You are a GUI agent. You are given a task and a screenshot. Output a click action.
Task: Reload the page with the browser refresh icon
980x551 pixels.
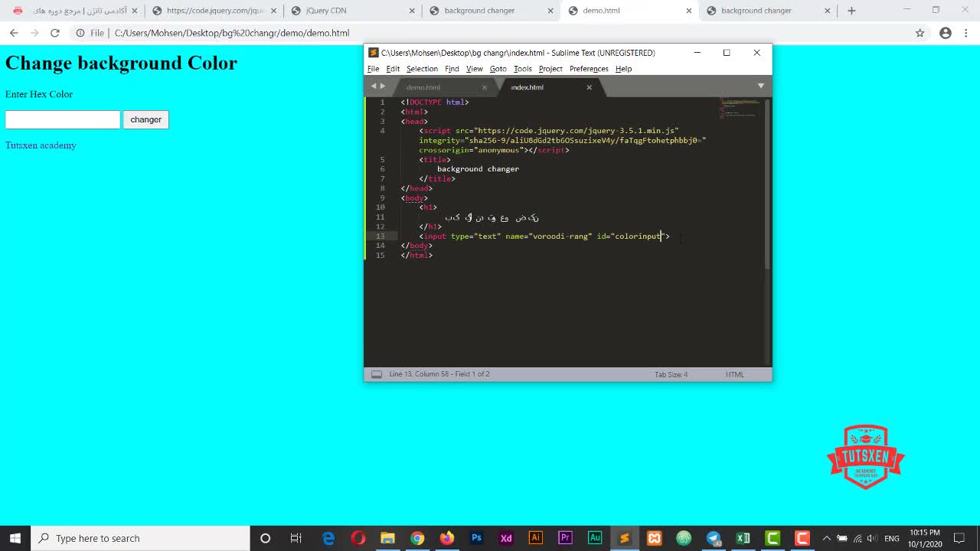click(55, 33)
